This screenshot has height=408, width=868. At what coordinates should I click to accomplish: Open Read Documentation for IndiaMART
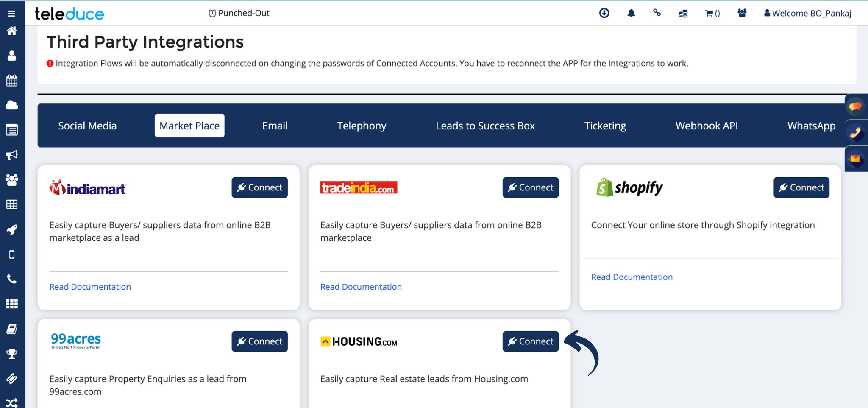[90, 287]
